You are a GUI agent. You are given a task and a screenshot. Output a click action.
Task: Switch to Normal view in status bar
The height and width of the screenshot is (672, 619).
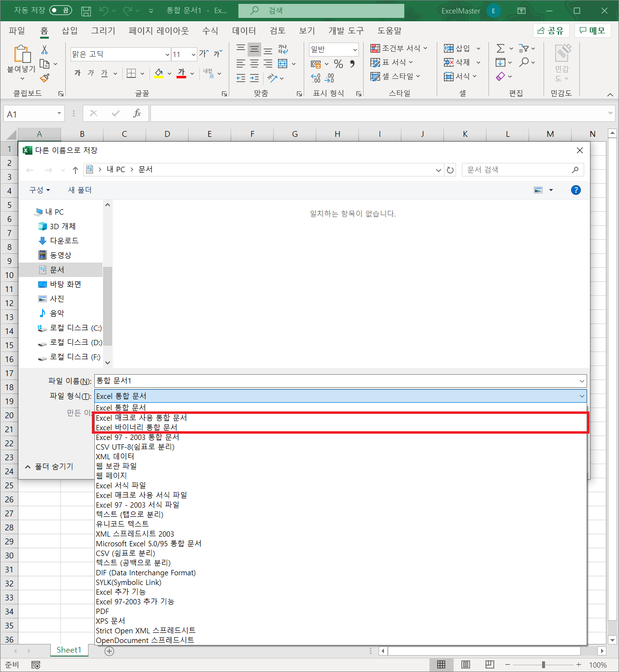click(x=442, y=665)
